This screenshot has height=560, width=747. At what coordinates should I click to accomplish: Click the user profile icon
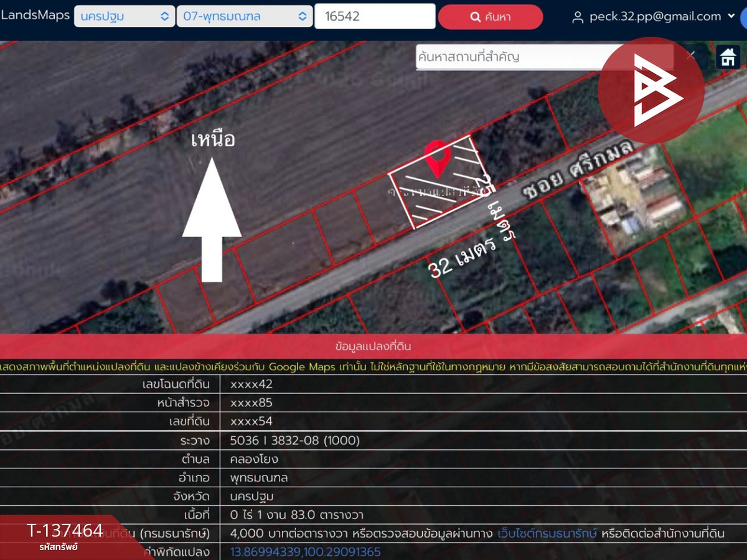click(578, 17)
